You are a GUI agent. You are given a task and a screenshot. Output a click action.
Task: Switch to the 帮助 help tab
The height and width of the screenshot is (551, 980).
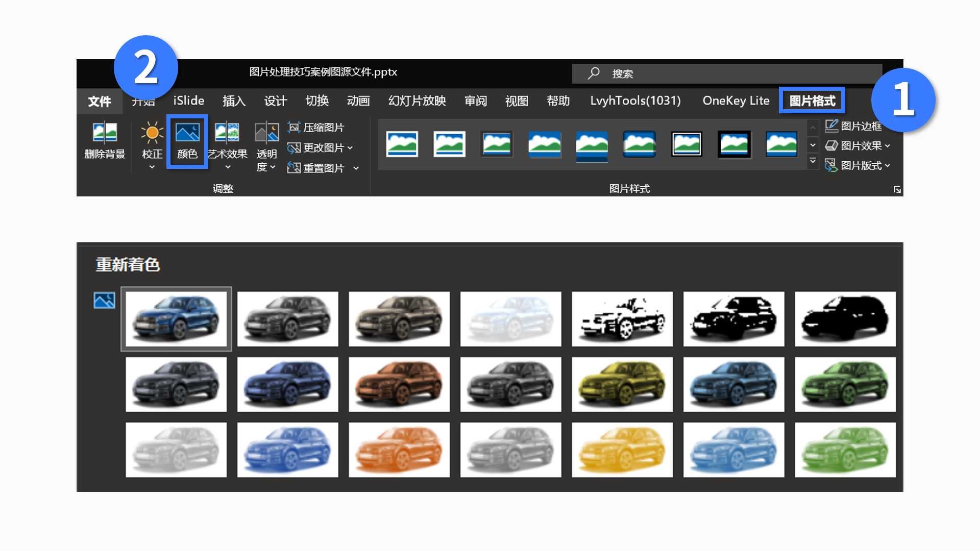[x=558, y=101]
